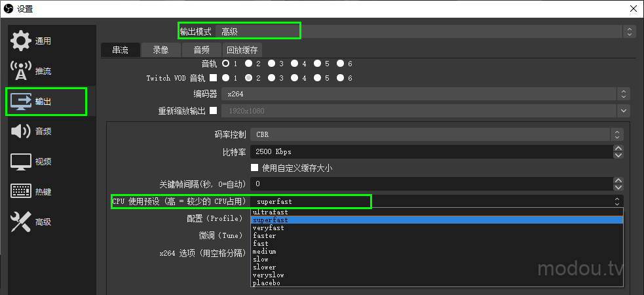Switch to the Recording (录像) tab
The height and width of the screenshot is (295, 644).
[x=161, y=49]
